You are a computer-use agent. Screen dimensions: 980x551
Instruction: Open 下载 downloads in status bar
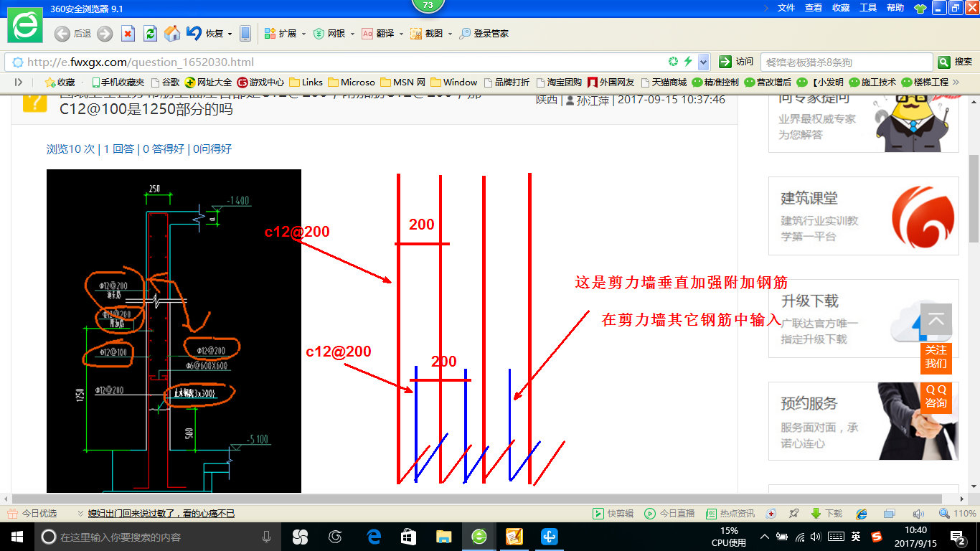click(x=826, y=514)
